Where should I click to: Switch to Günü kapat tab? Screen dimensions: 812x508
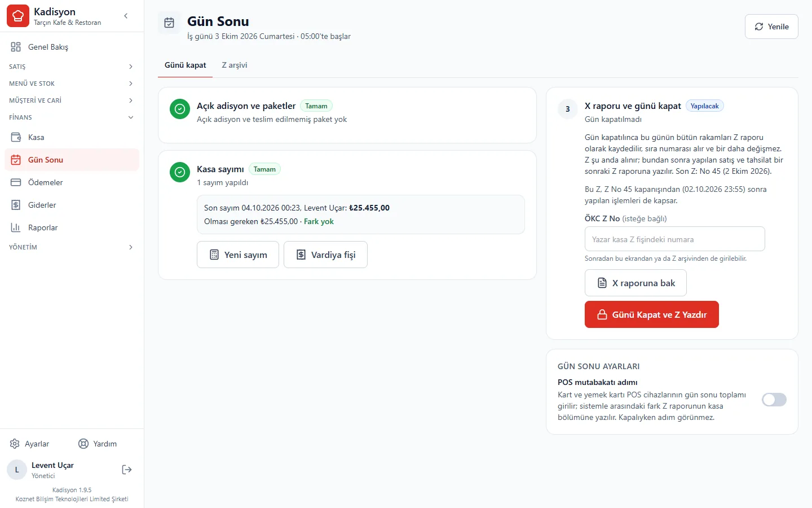(185, 65)
